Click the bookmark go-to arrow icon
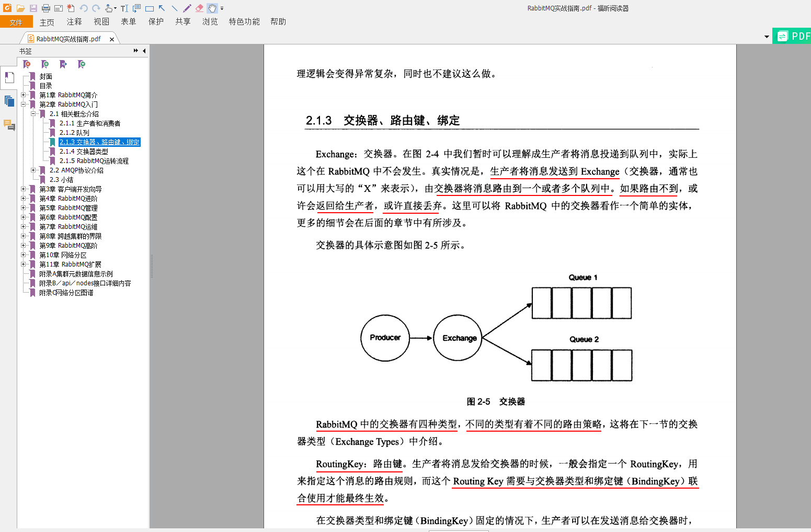The image size is (811, 532). tap(63, 64)
